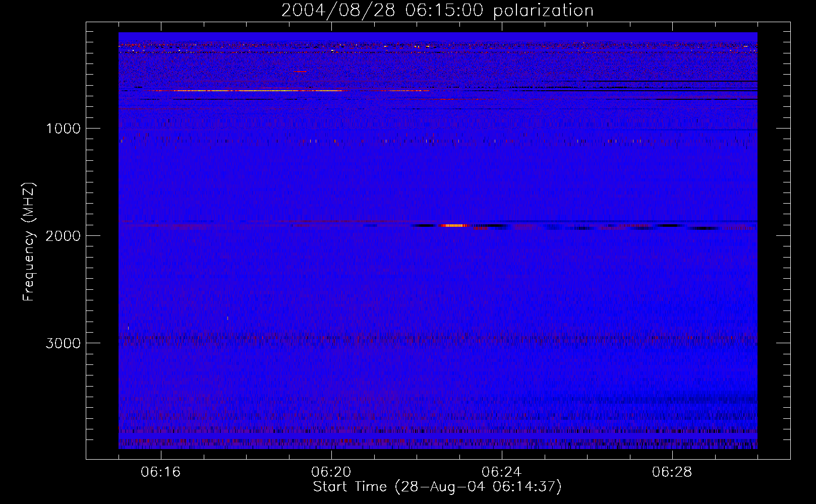Screen dimensions: 816x504
Task: Select the 'Start Time (28-Aug-04 06:14:37)' label
Action: click(x=437, y=487)
